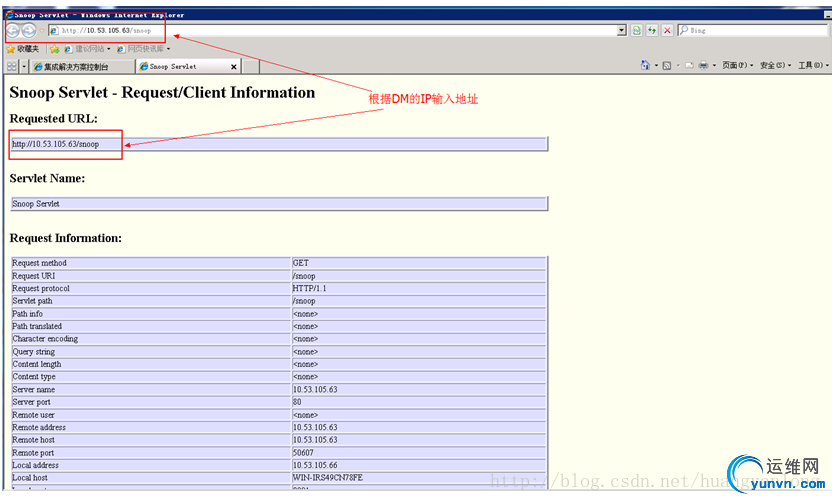Click the Request protocol value HTTP/1.1
Image resolution: width=832 pixels, height=501 pixels.
[309, 289]
